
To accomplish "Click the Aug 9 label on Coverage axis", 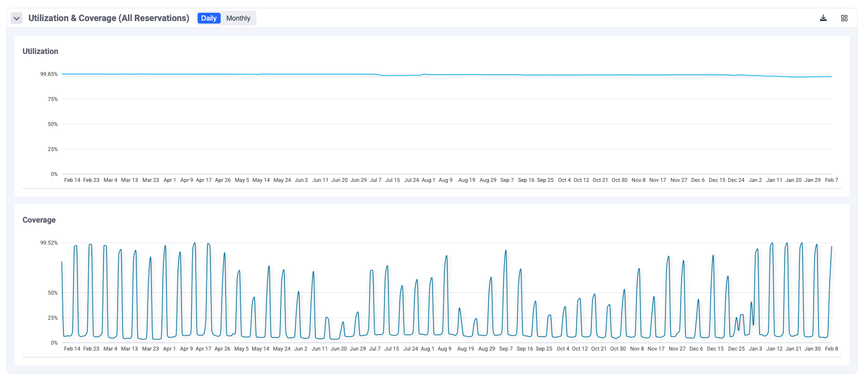I will tap(444, 349).
